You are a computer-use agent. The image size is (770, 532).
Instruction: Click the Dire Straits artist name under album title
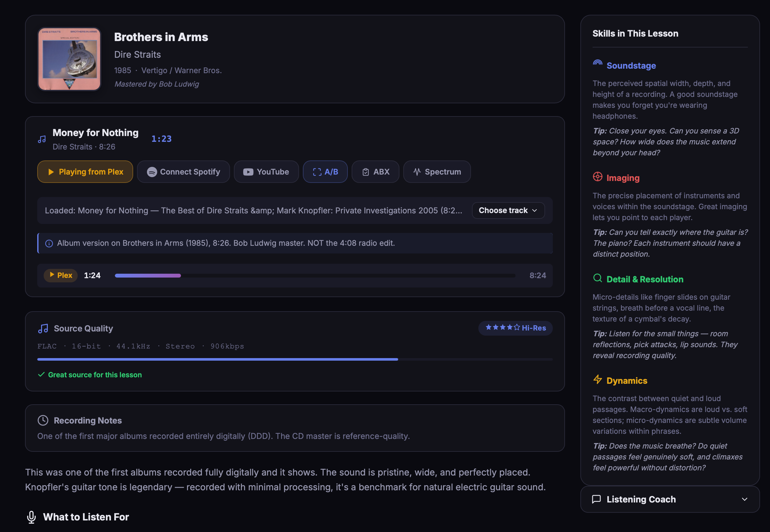pyautogui.click(x=137, y=55)
